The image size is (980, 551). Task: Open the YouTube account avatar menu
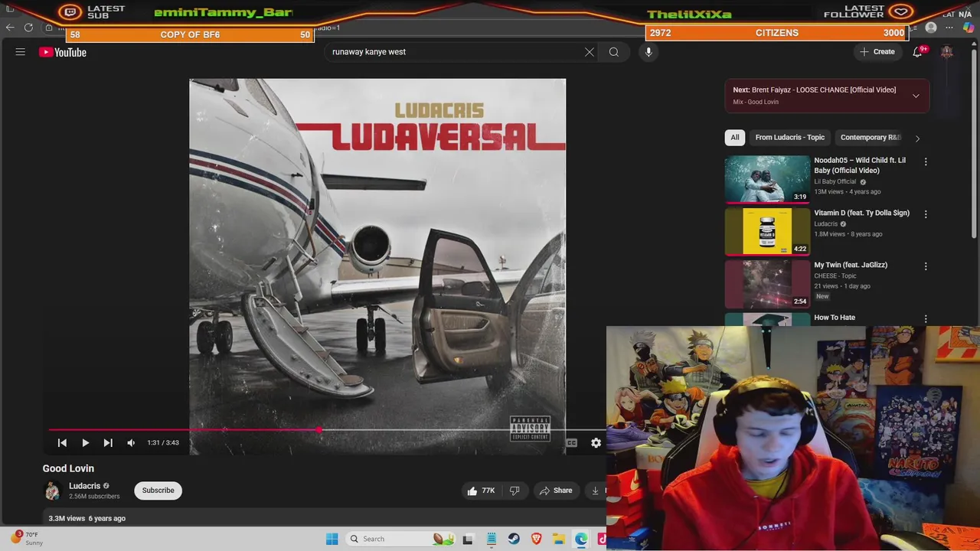click(947, 52)
